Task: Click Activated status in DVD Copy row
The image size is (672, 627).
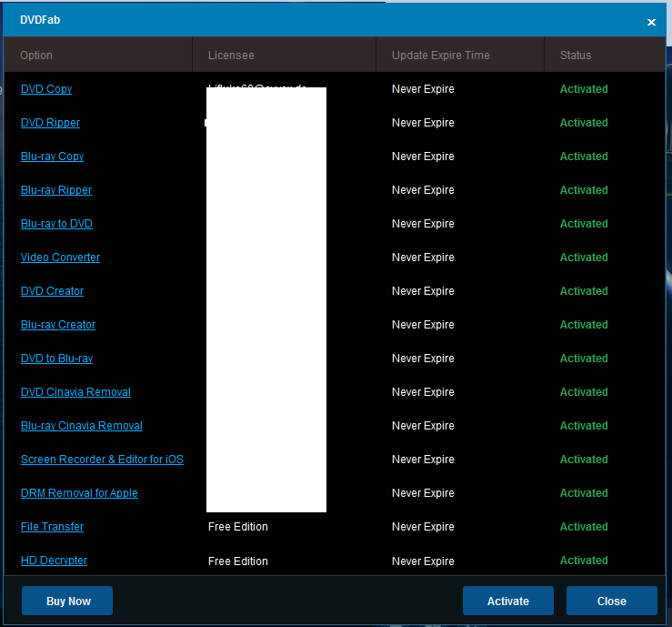Action: point(584,89)
